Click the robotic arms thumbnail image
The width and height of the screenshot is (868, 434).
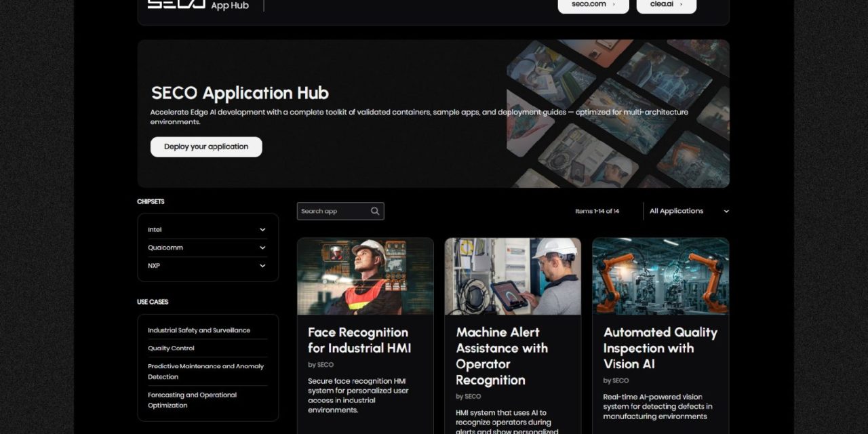click(660, 275)
